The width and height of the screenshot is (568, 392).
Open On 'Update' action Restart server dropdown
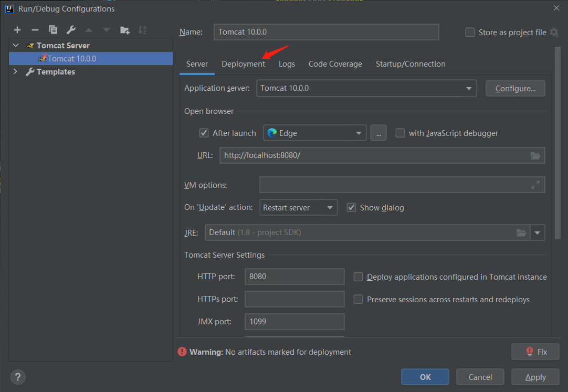299,207
